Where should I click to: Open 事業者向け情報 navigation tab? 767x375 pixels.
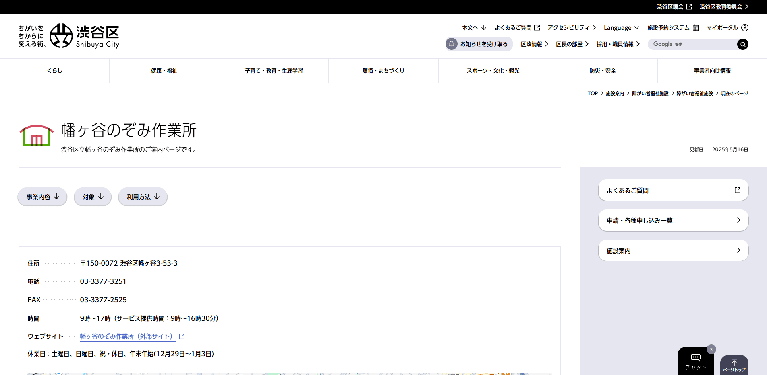tap(712, 71)
